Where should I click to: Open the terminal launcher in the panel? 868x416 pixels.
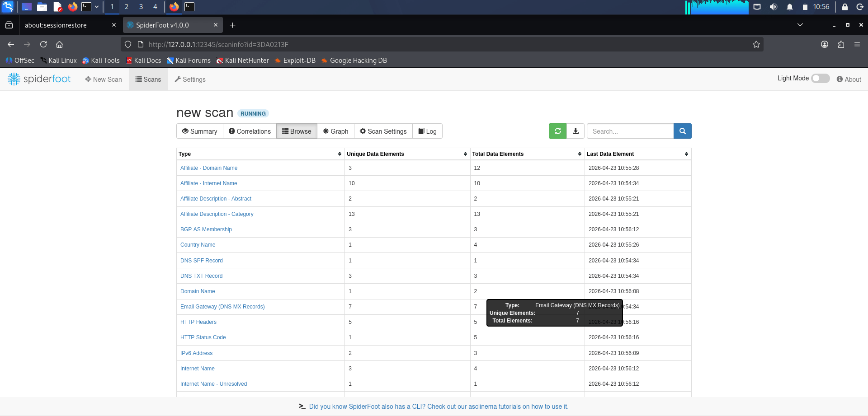pos(86,7)
